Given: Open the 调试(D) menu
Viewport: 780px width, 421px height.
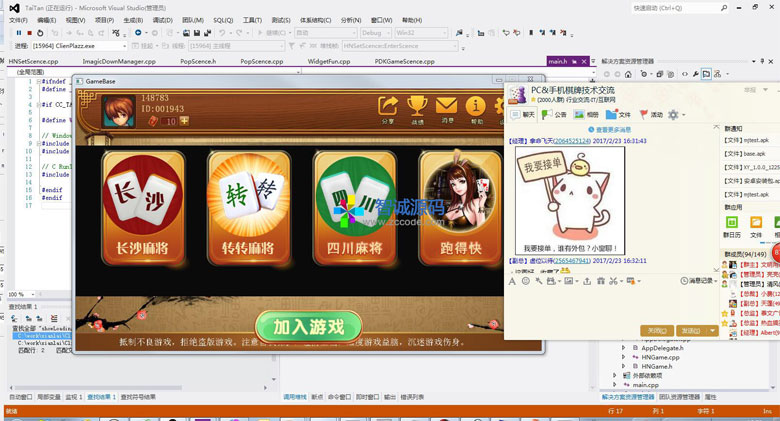Looking at the screenshot, I should (x=162, y=20).
